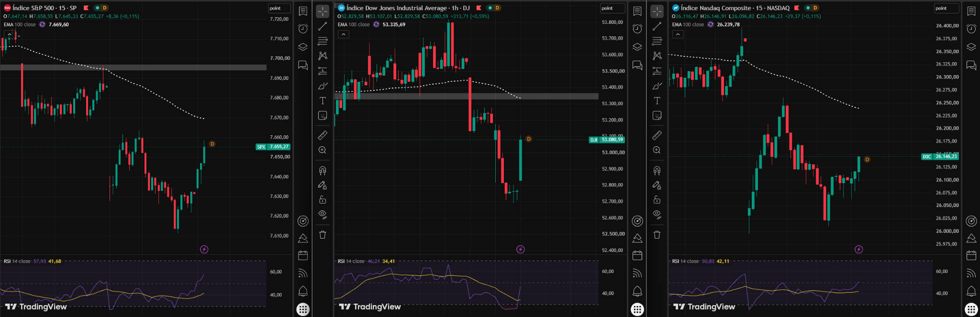Open the apps grid button right of the Nasdaq chart

tap(971, 309)
